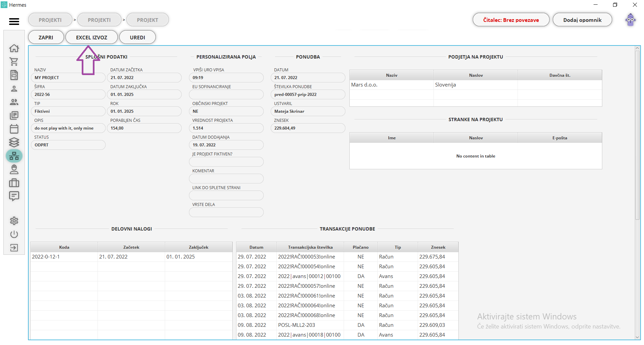Viewport: 644px width, 345px height.
Task: Click vertical scrollbar down arrow
Action: point(637,337)
